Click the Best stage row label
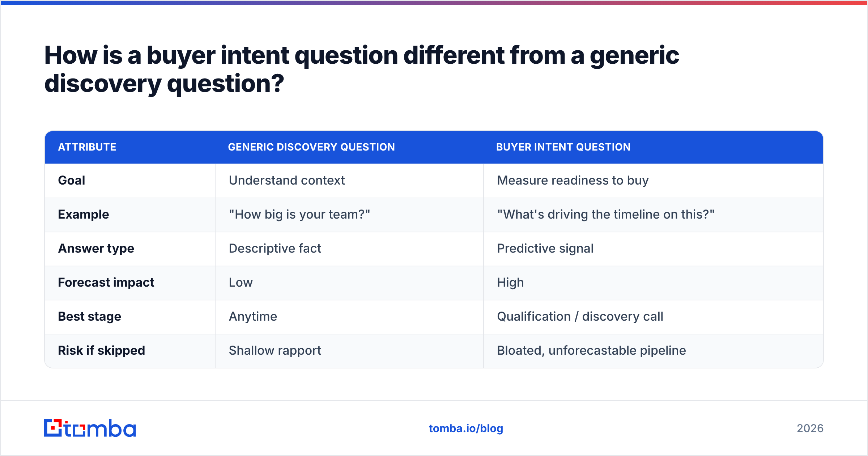The height and width of the screenshot is (456, 868). [90, 316]
